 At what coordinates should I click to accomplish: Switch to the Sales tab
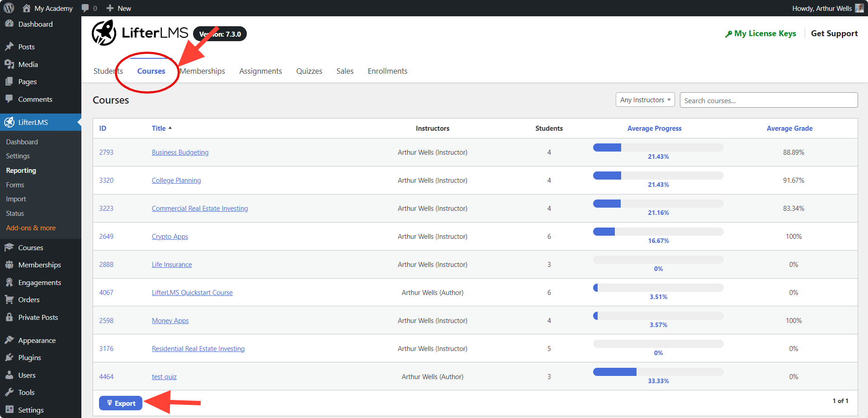(345, 71)
